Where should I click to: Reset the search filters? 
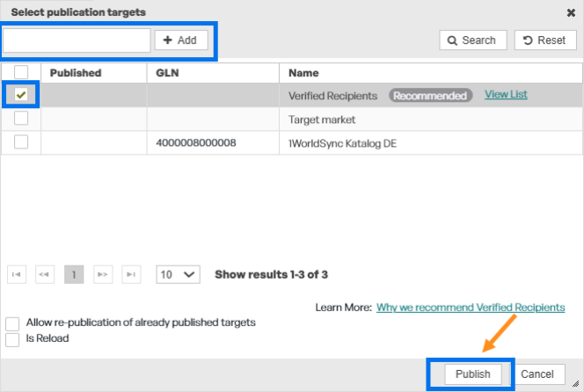pos(545,40)
